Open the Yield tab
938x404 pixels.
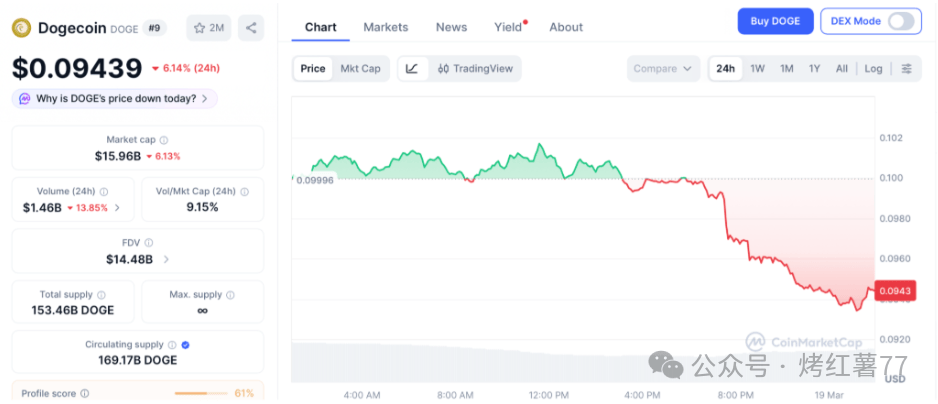(x=508, y=27)
